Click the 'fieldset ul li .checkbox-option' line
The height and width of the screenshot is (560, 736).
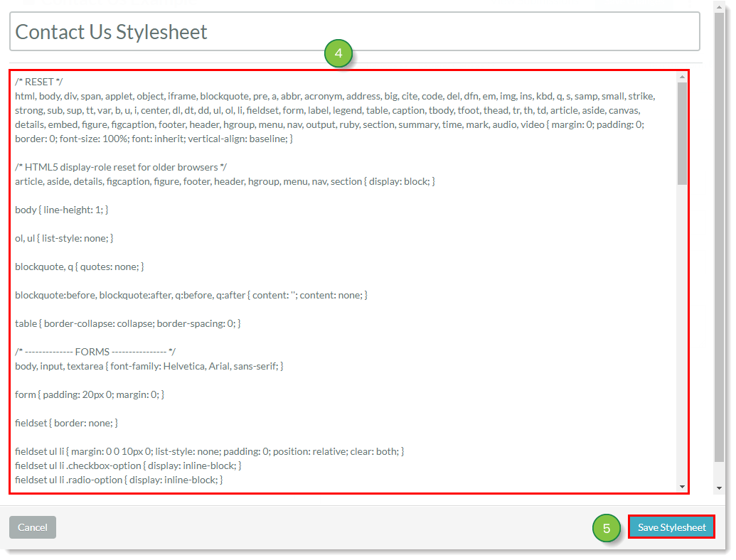pyautogui.click(x=128, y=465)
